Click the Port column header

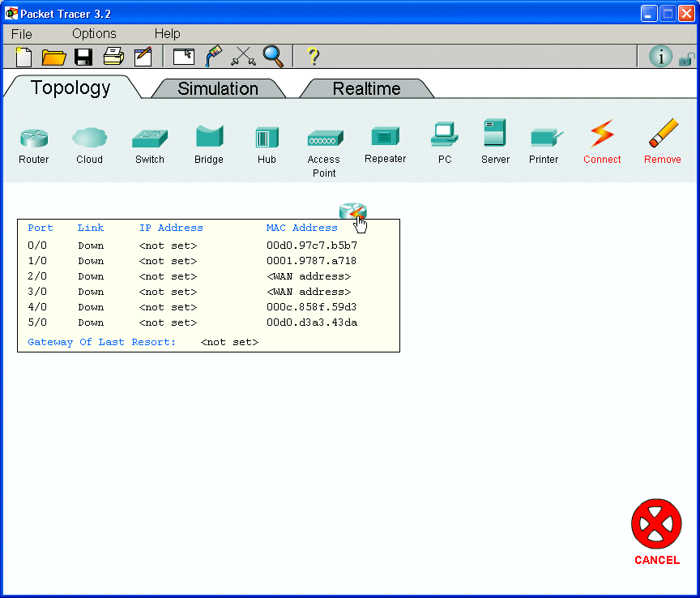[41, 228]
